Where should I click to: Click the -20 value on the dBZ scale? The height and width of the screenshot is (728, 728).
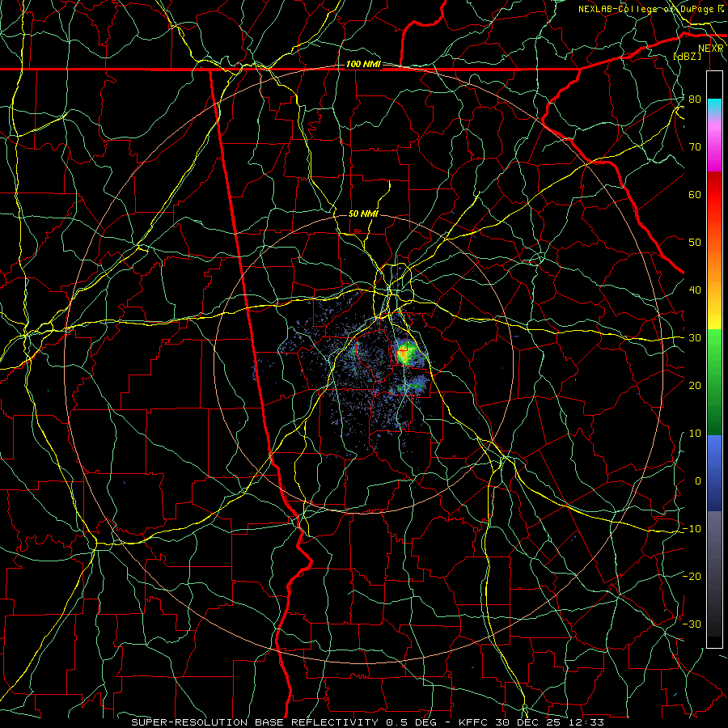pyautogui.click(x=692, y=577)
